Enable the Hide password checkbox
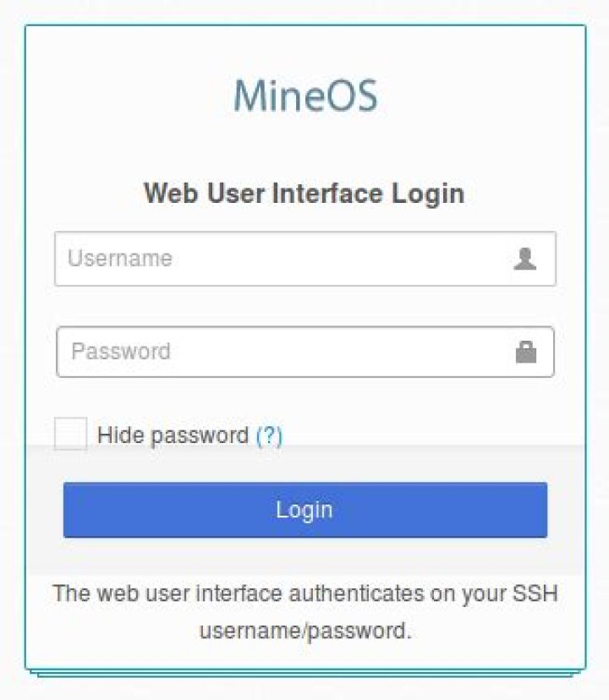The image size is (609, 700). (70, 434)
